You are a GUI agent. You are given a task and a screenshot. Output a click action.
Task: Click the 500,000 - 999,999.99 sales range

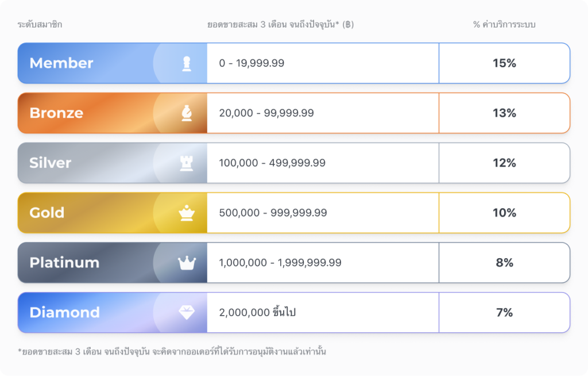coord(273,213)
